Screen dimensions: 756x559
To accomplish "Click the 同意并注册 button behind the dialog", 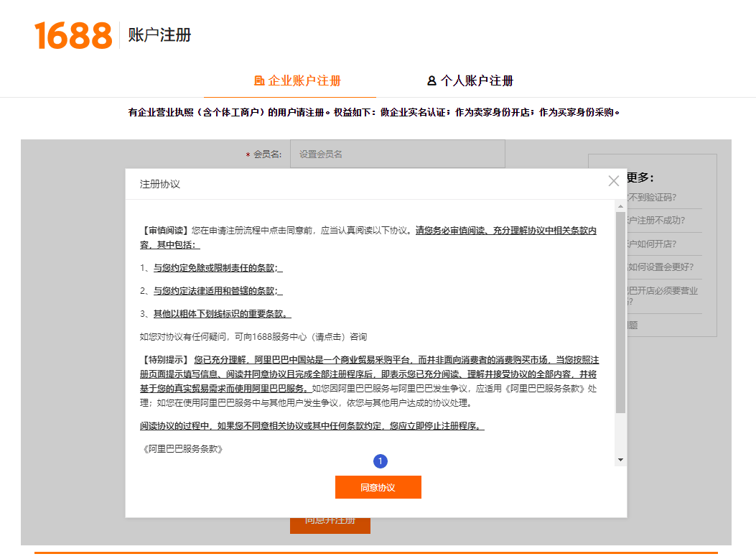I will (330, 525).
